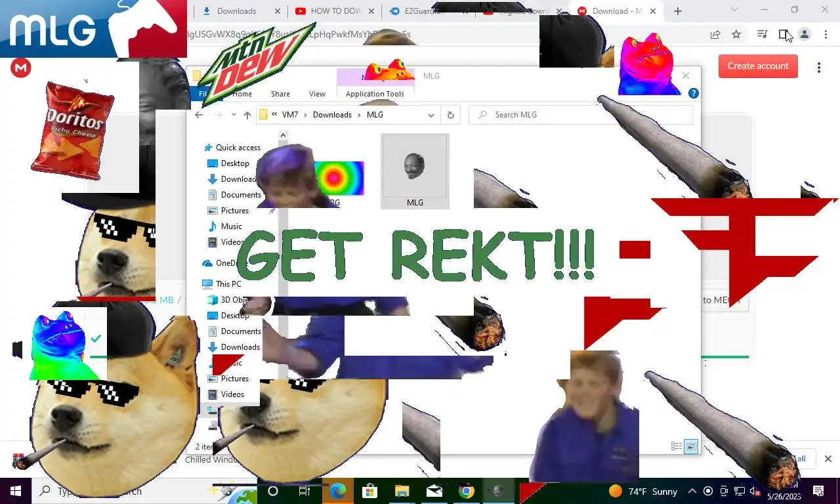This screenshot has height=504, width=840.
Task: Open Cortana from the taskbar
Action: coord(273,491)
